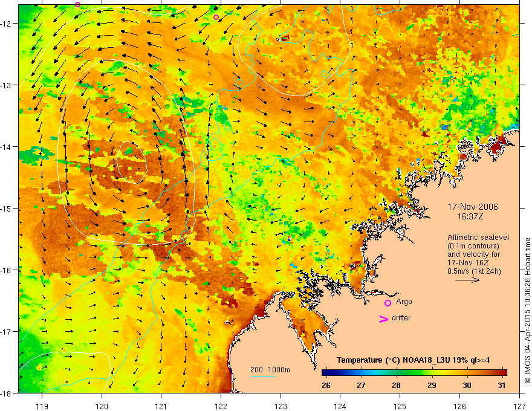Viewport: 532px width, 411px height.
Task: Click the '17-Nov-2006' date text
Action: 473,207
